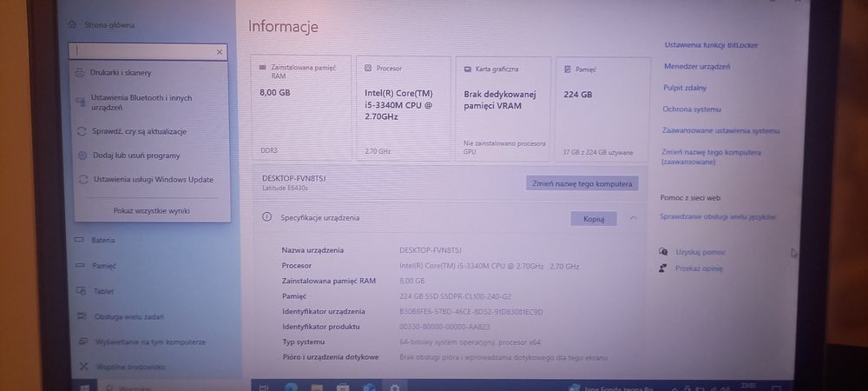The width and height of the screenshot is (868, 391).
Task: Select Identyfikator produktu value 00330-80000-00000-AA823
Action: point(444,327)
